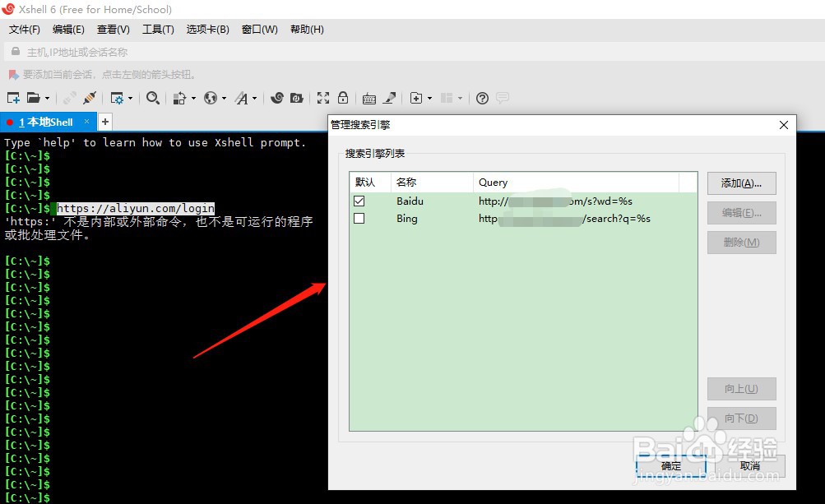Click the Bing query URL cell
The height and width of the screenshot is (504, 825).
[x=564, y=219]
